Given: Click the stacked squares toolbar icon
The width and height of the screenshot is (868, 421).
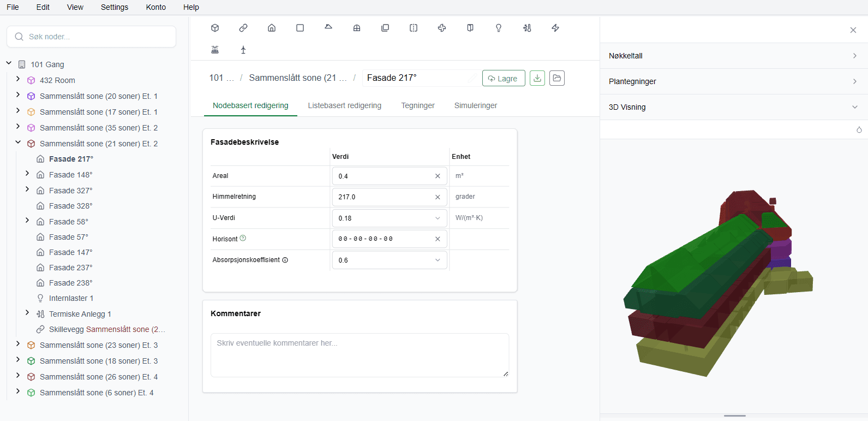Looking at the screenshot, I should [385, 28].
